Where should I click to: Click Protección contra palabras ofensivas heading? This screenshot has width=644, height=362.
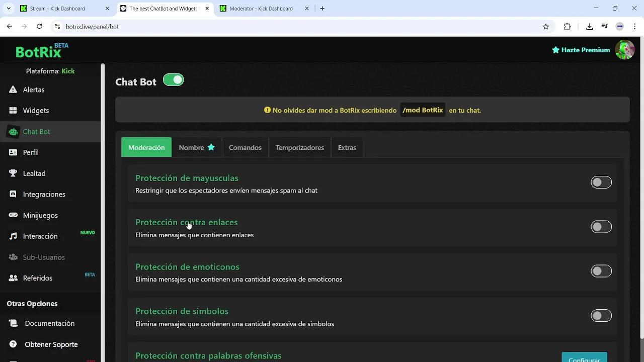pyautogui.click(x=208, y=356)
